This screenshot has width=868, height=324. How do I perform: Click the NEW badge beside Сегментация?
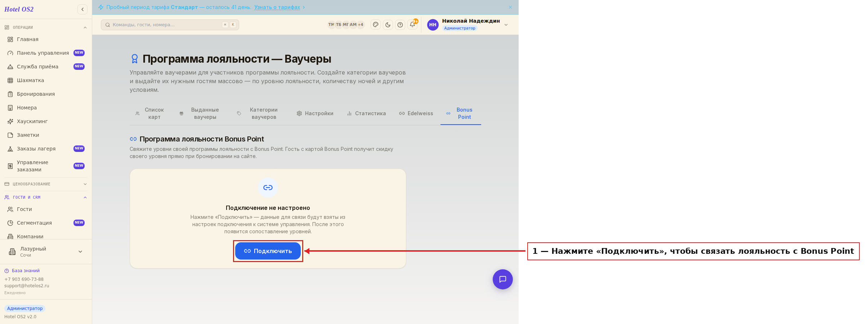79,222
